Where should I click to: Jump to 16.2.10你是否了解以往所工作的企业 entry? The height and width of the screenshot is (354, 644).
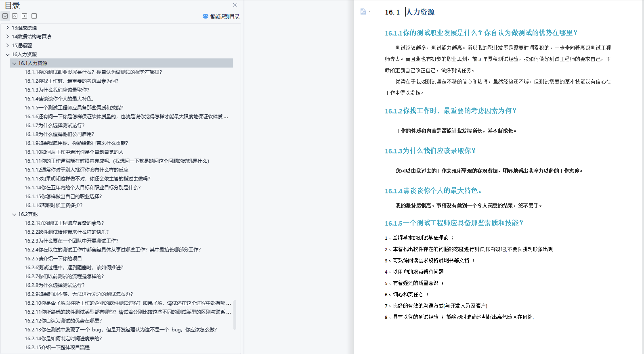tap(128, 303)
